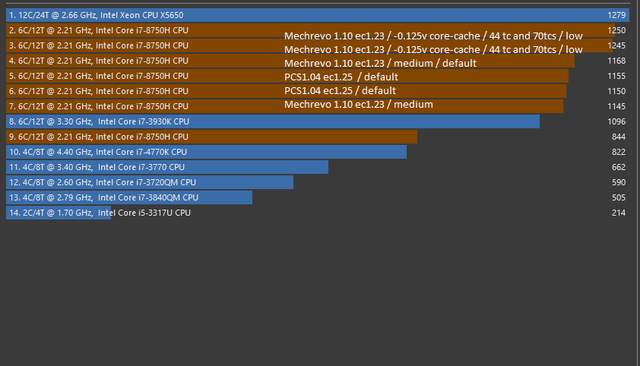Click the score value 1250
Viewport: 640px width, 366px height.
click(x=616, y=30)
